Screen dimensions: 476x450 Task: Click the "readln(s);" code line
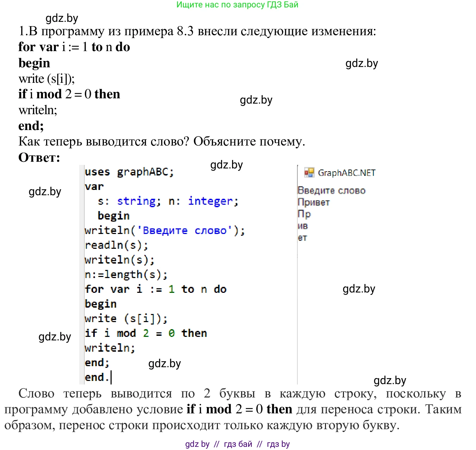point(116,245)
